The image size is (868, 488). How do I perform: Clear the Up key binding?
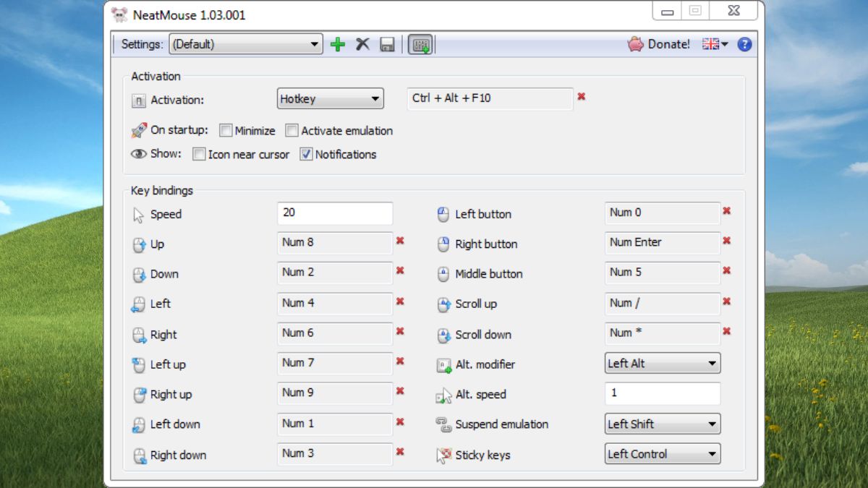tap(400, 241)
